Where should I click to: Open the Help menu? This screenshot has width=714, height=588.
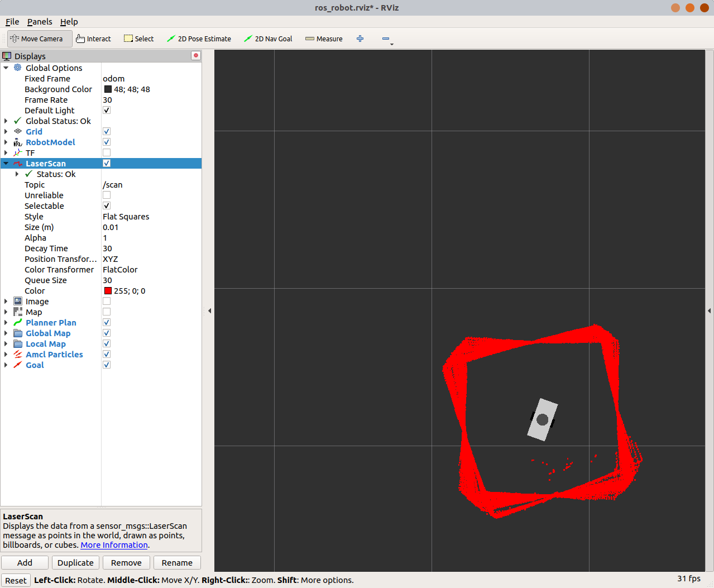[69, 22]
